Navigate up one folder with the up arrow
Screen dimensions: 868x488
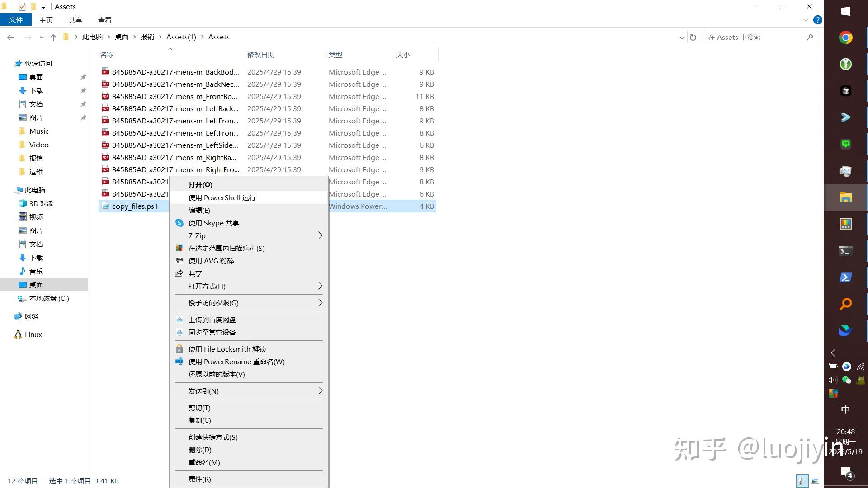click(53, 37)
